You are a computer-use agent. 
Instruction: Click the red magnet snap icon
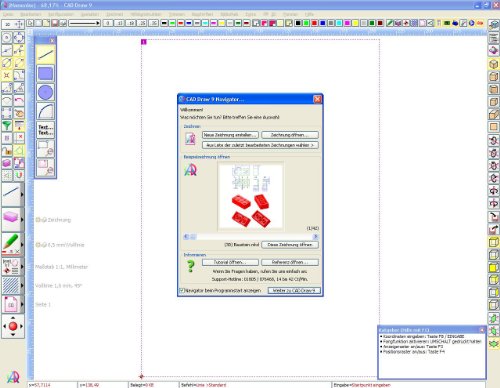coord(19,175)
